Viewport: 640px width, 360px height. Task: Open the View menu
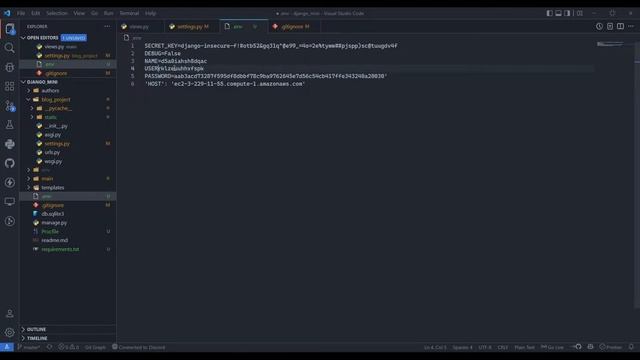click(79, 13)
